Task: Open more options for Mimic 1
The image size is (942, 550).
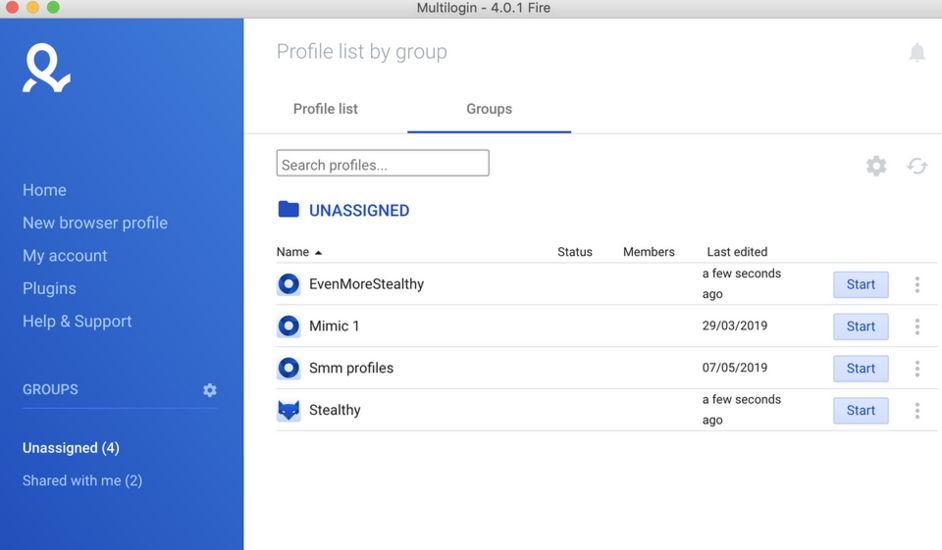Action: pos(917,327)
